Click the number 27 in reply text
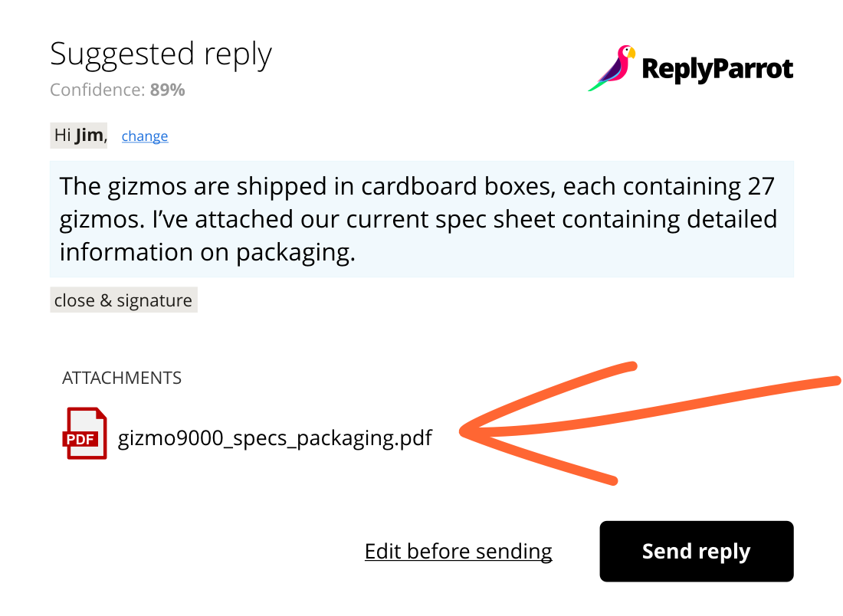Image resolution: width=843 pixels, height=616 pixels. 761,186
